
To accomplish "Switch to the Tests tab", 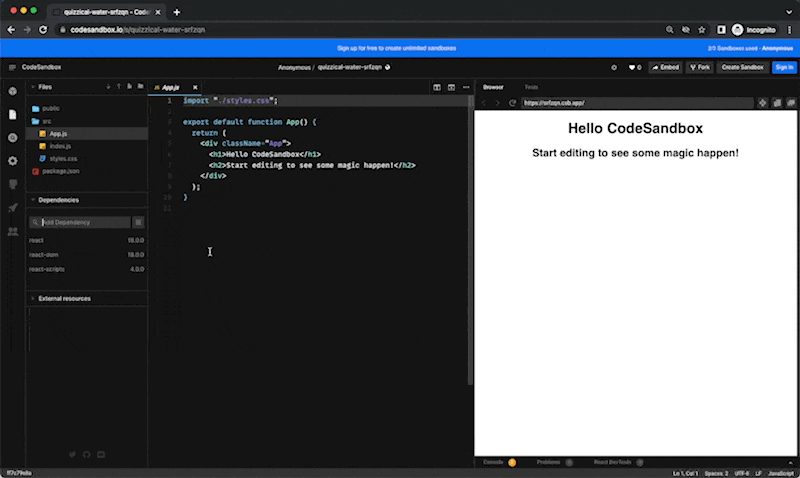I will pos(531,87).
